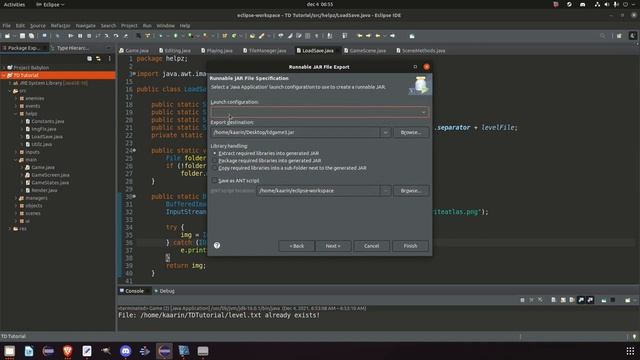Viewport: 640px width, 360px height.
Task: Open the Run menu
Action: tap(147, 26)
